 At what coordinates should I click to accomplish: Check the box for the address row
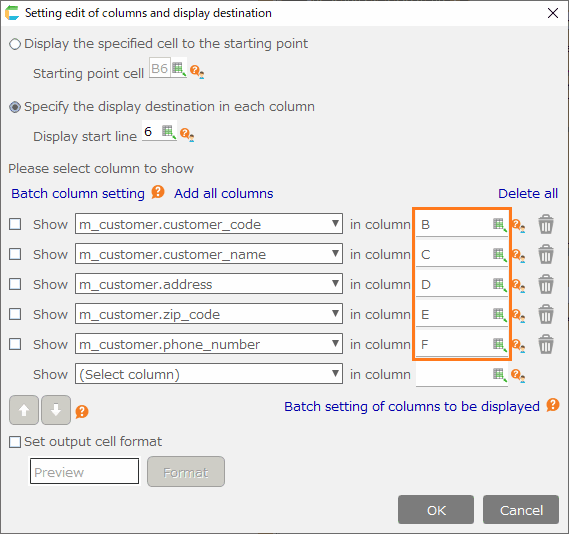tap(15, 284)
